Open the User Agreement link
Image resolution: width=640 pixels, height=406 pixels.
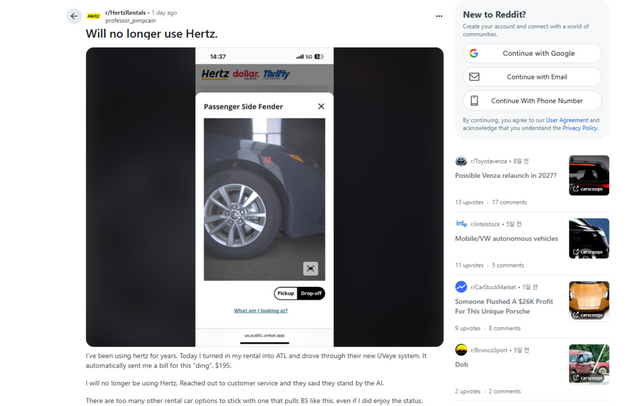click(x=567, y=120)
